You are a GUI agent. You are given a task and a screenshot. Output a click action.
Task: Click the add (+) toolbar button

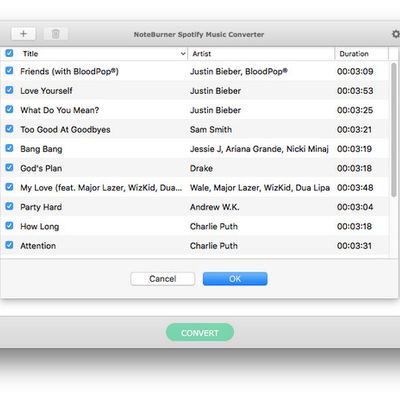[23, 34]
